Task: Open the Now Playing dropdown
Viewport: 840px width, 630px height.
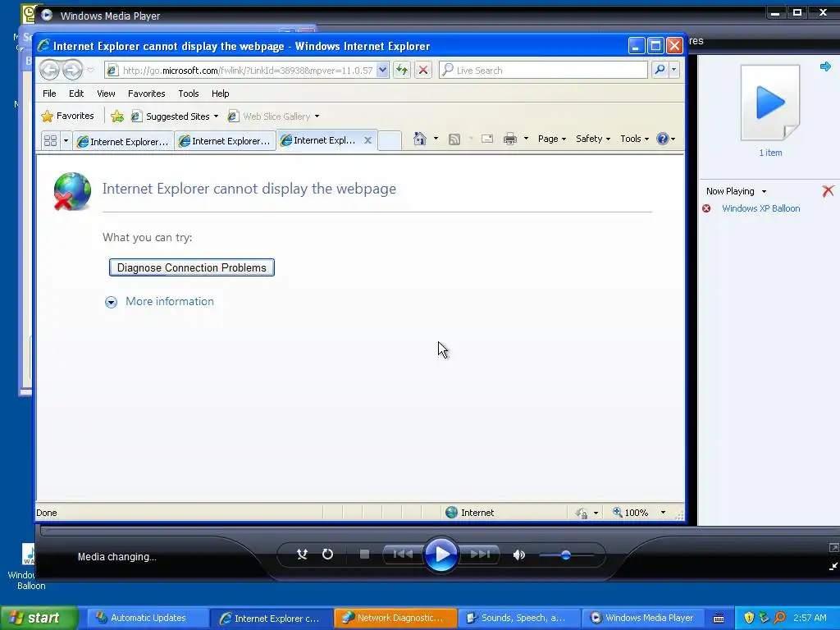Action: point(764,191)
